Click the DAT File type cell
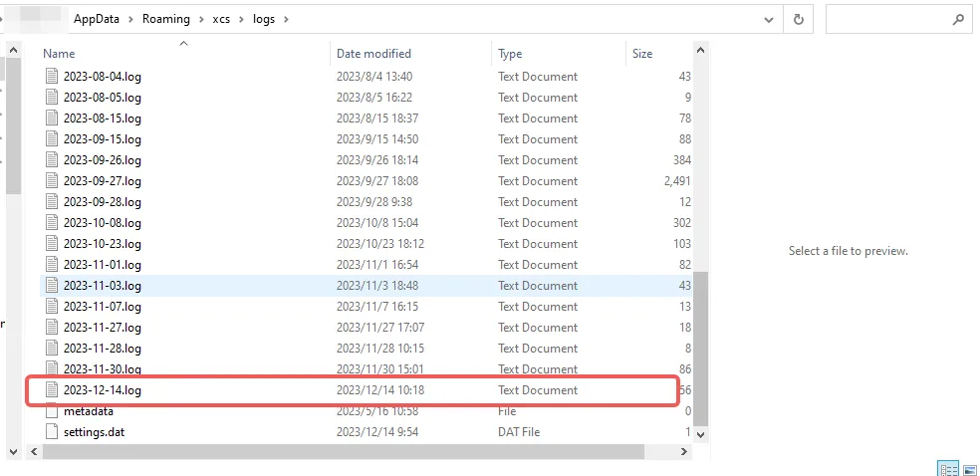Viewport: 980px width, 476px height. pyautogui.click(x=519, y=432)
